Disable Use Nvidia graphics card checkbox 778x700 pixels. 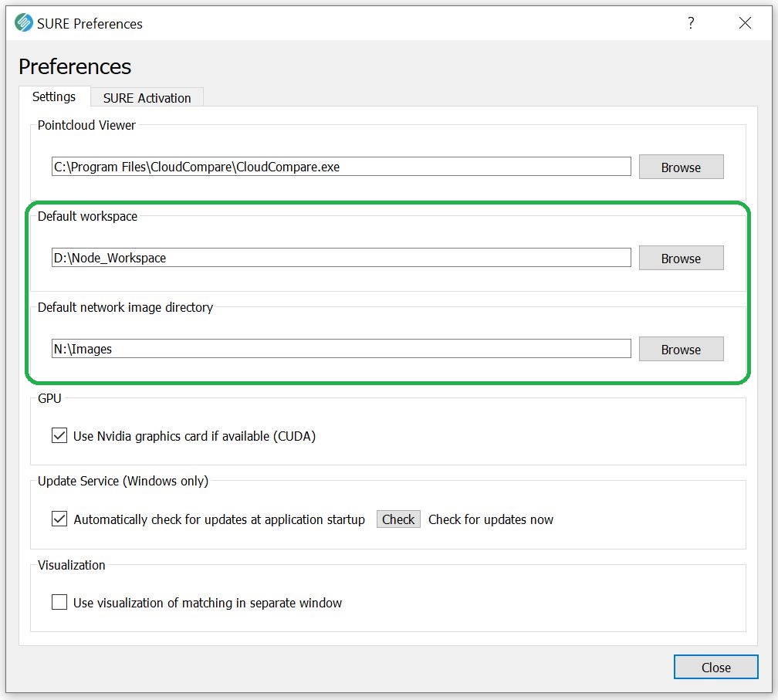[x=59, y=435]
